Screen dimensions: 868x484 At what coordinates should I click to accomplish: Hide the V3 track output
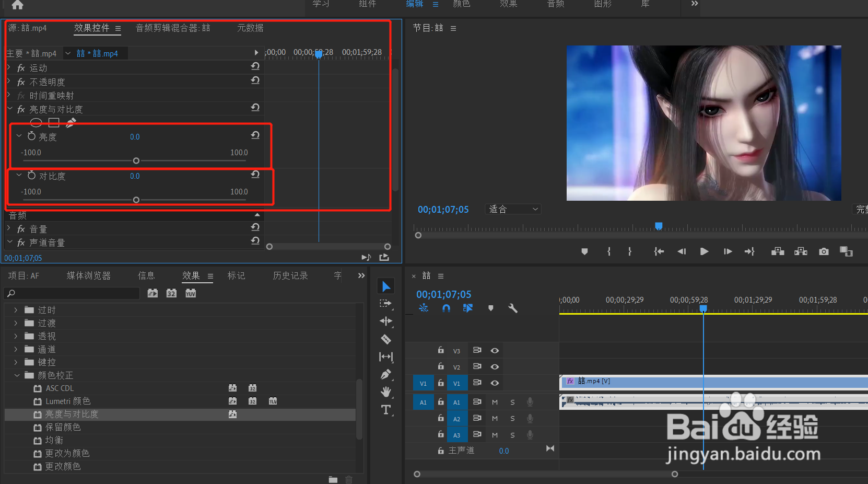[x=495, y=351]
